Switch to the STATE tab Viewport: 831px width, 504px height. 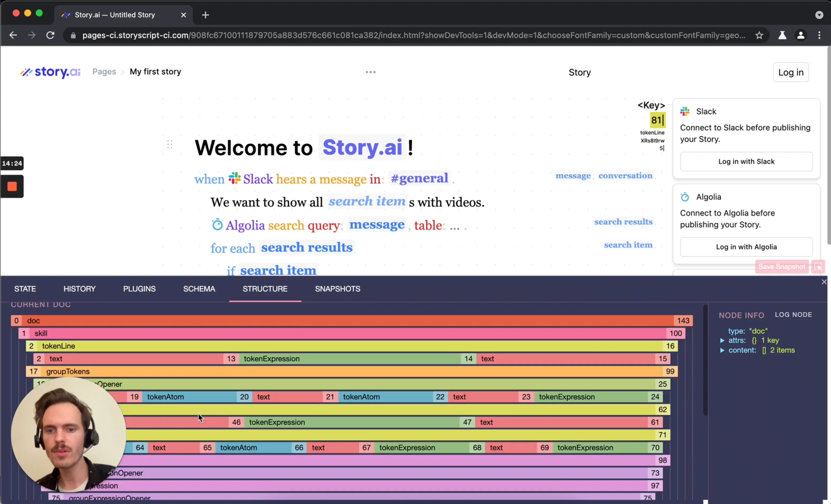[25, 289]
